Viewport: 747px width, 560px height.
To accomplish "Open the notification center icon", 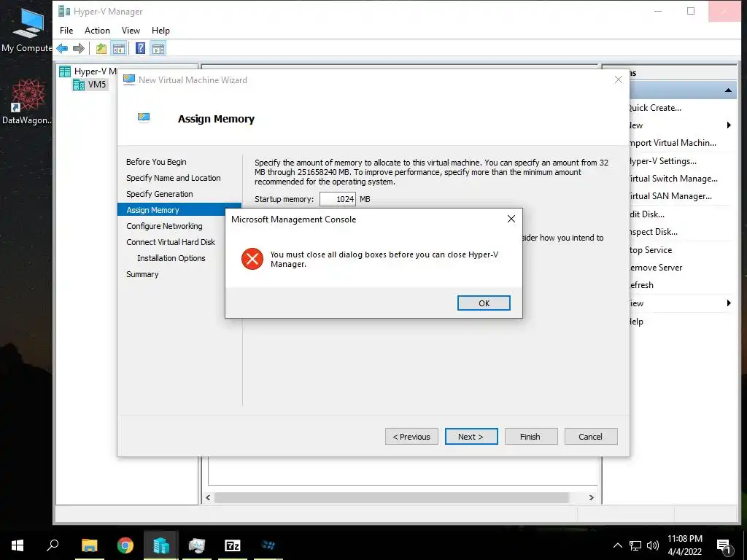I will pyautogui.click(x=724, y=546).
